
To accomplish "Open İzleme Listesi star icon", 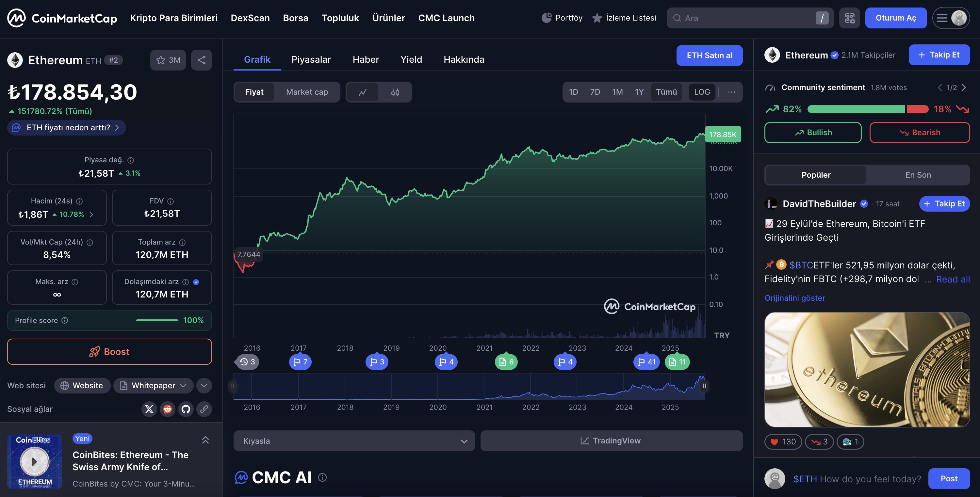I will (x=597, y=18).
